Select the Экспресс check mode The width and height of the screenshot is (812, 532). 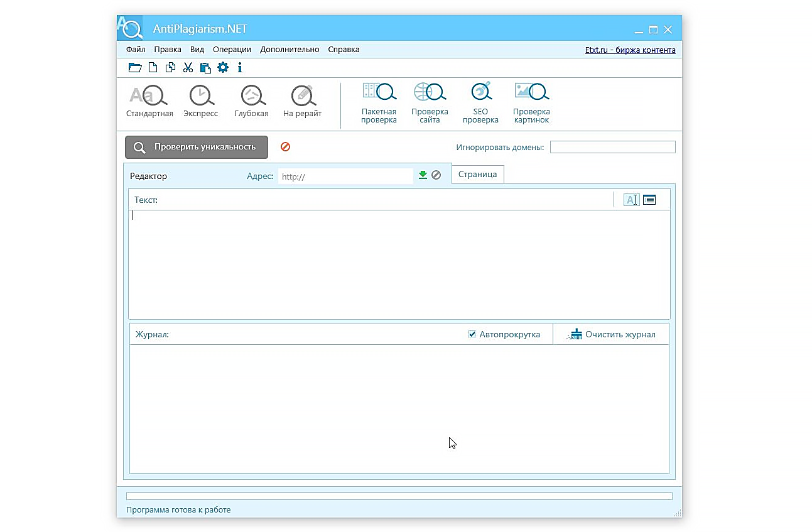click(x=201, y=101)
